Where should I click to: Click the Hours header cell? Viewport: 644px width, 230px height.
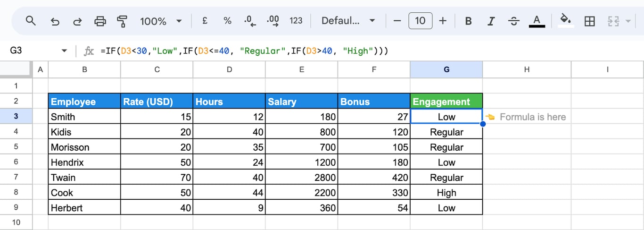coord(229,101)
